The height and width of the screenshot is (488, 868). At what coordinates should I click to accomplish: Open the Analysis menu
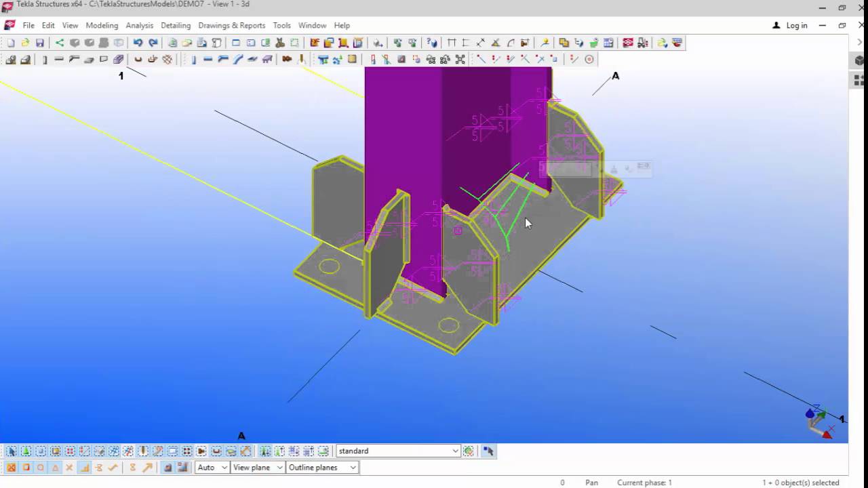pos(140,26)
